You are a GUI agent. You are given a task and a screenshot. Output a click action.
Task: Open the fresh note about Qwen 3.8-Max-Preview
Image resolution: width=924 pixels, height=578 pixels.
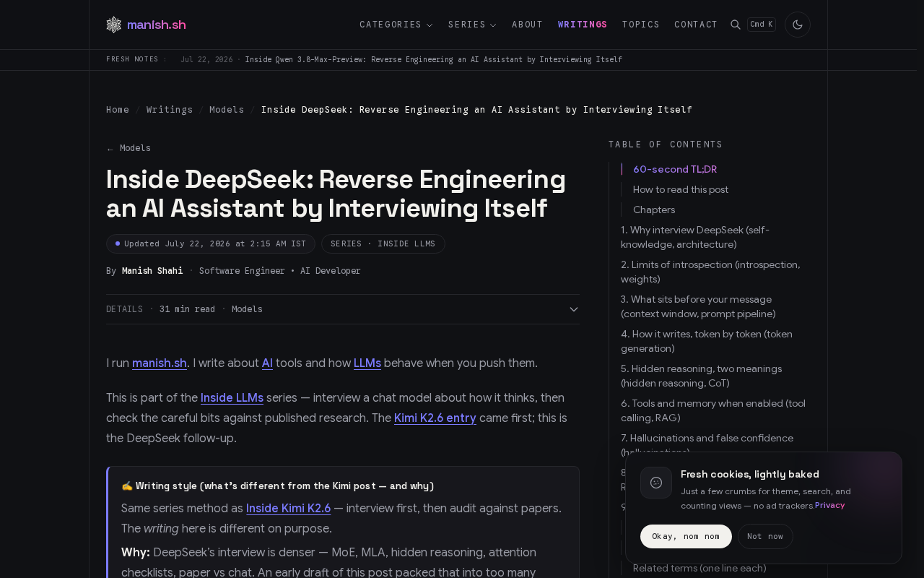coord(433,59)
